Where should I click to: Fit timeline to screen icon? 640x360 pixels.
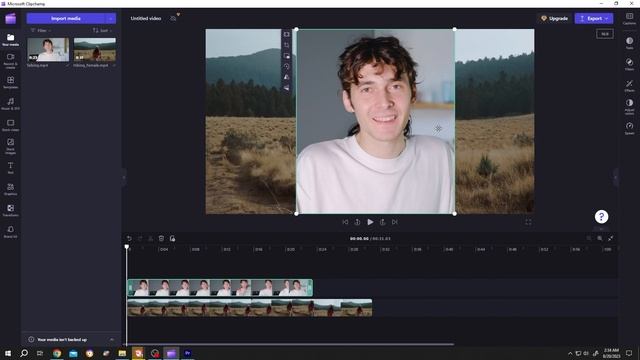pos(611,238)
